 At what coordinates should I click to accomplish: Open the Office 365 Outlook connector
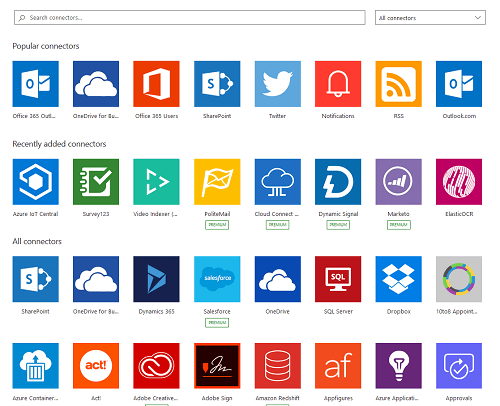[36, 84]
